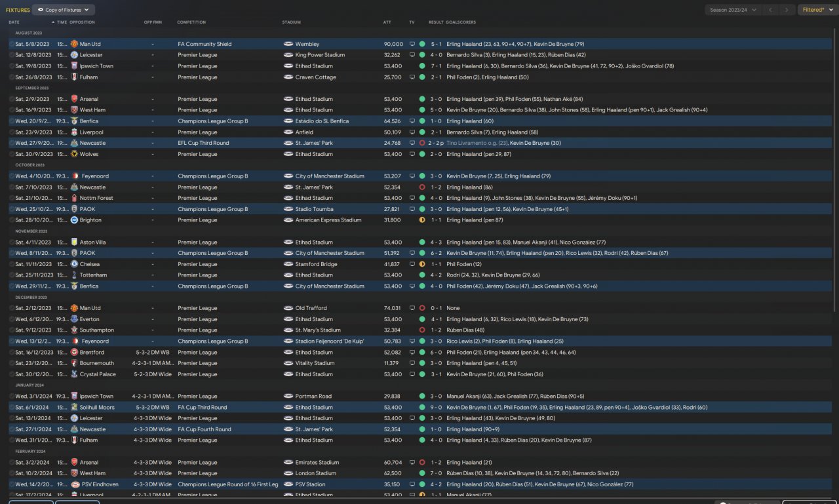Sort fixtures by the Opp Fmn column header
839x504 pixels.
click(153, 22)
